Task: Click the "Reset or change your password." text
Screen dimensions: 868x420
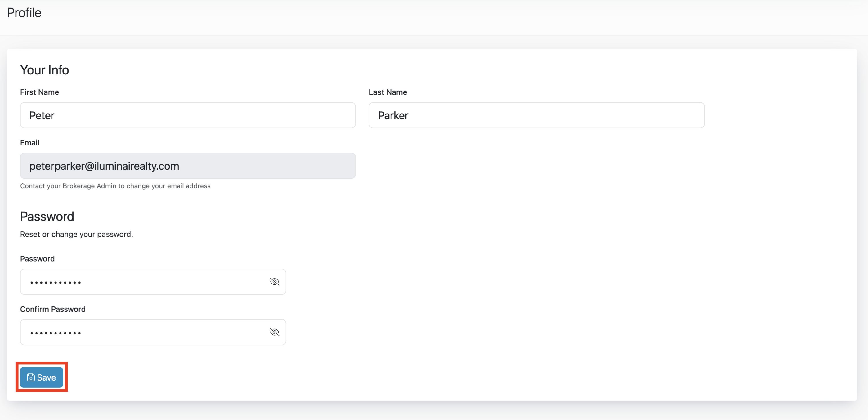Action: pyautogui.click(x=76, y=234)
